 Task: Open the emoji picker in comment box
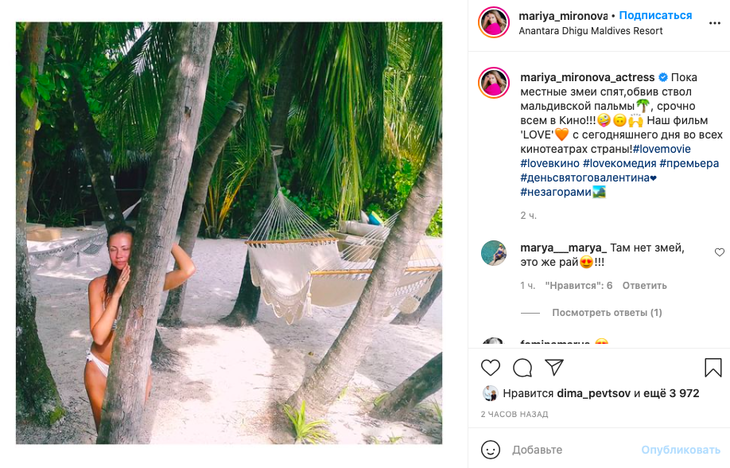491,449
